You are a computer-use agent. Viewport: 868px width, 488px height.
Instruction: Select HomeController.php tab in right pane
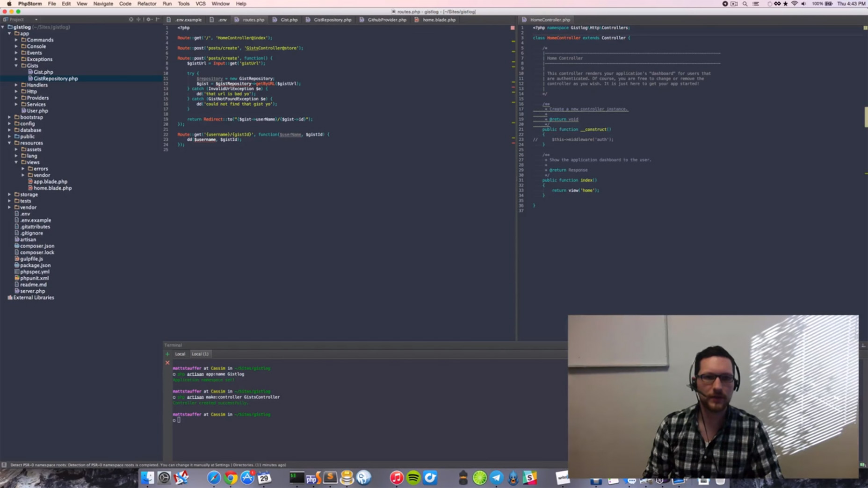click(546, 20)
